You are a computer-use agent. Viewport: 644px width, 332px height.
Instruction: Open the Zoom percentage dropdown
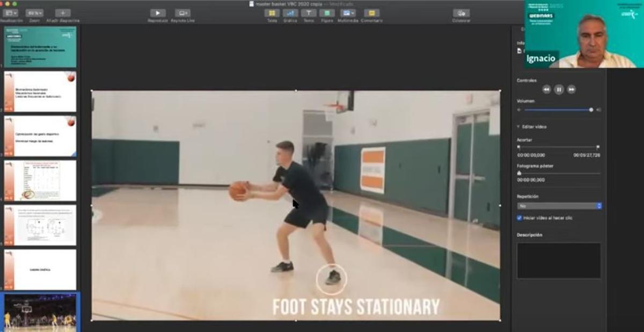click(x=35, y=13)
